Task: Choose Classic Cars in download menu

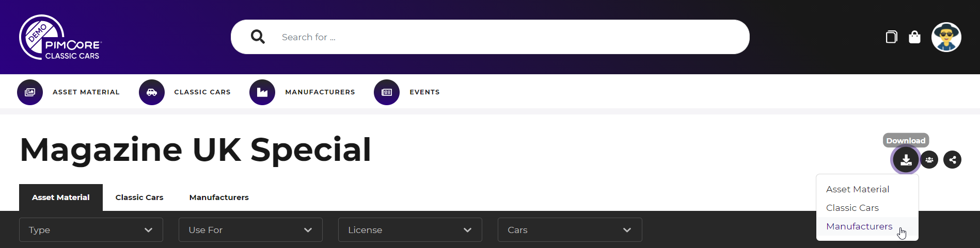Action: coord(867,208)
